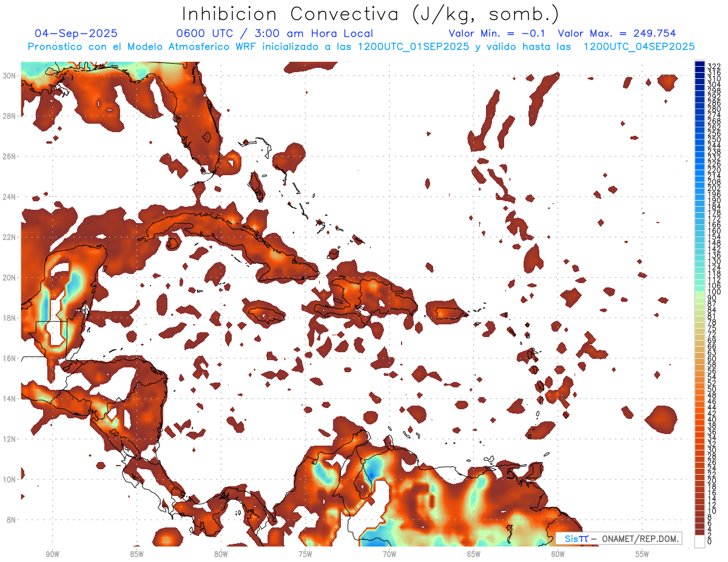Click the '90W' longitude label
The width and height of the screenshot is (728, 562).
(x=52, y=554)
